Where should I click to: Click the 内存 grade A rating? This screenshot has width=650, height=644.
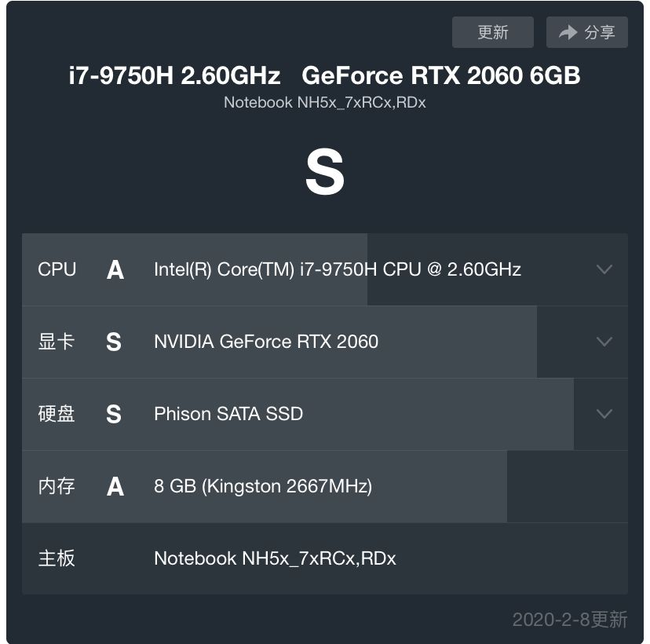(115, 486)
